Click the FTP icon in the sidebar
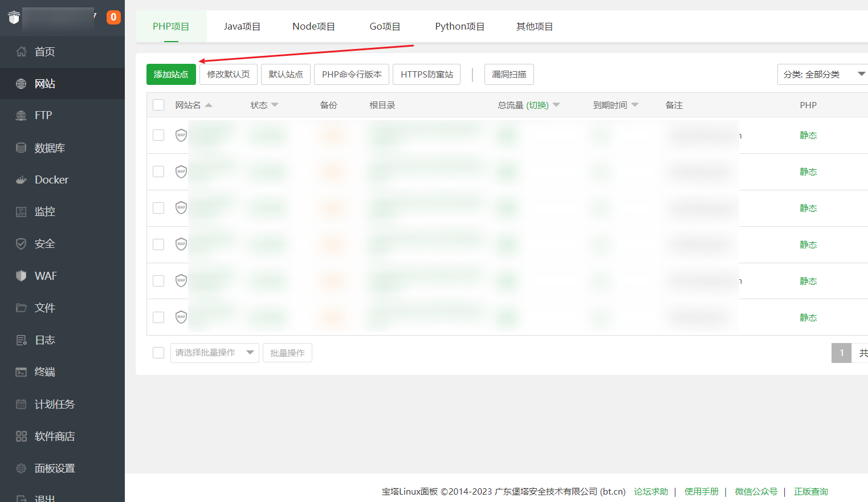Image resolution: width=868 pixels, height=502 pixels. pyautogui.click(x=21, y=116)
